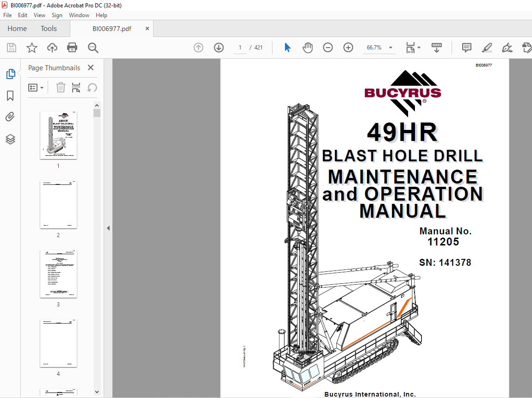
Task: Select the highlighter text tool
Action: [x=487, y=48]
